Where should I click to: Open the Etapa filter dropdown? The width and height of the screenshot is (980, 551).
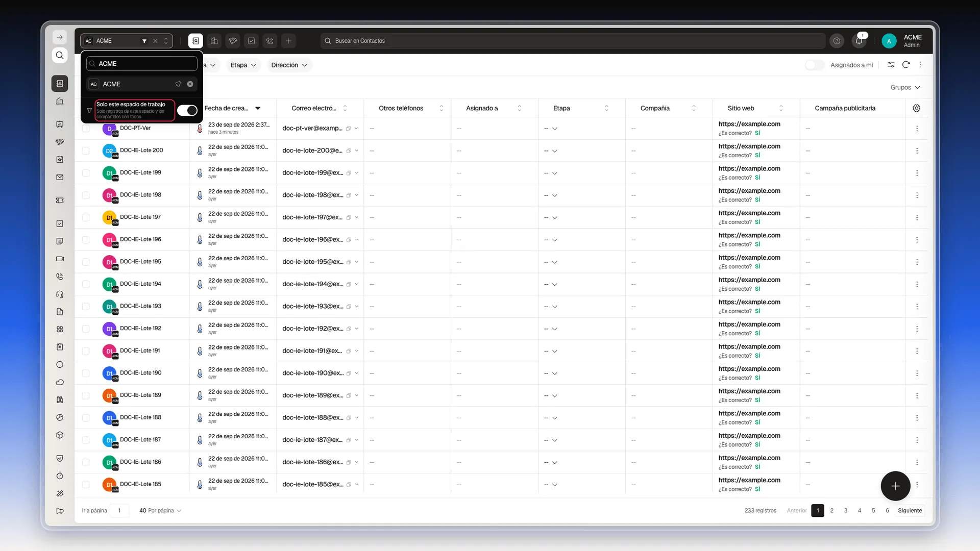(243, 65)
